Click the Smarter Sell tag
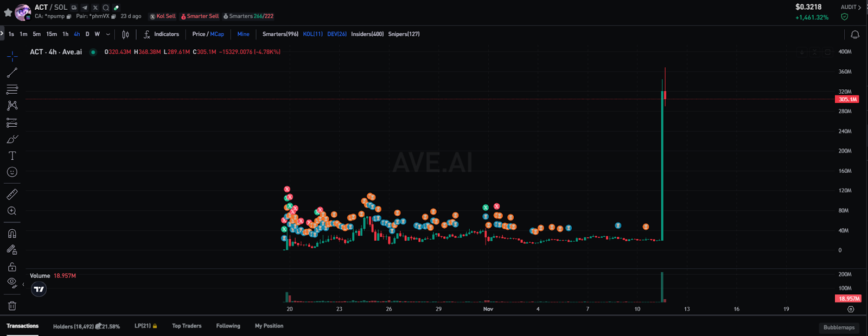Viewport: 868px width, 336px height. [200, 16]
